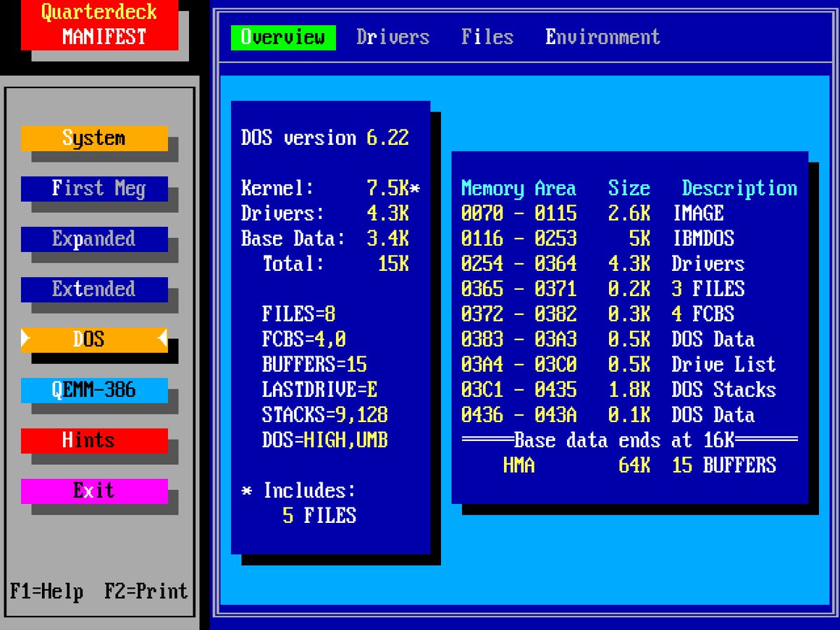Screen dimensions: 840x630
Task: Click the FILES=8 setting
Action: click(x=299, y=314)
